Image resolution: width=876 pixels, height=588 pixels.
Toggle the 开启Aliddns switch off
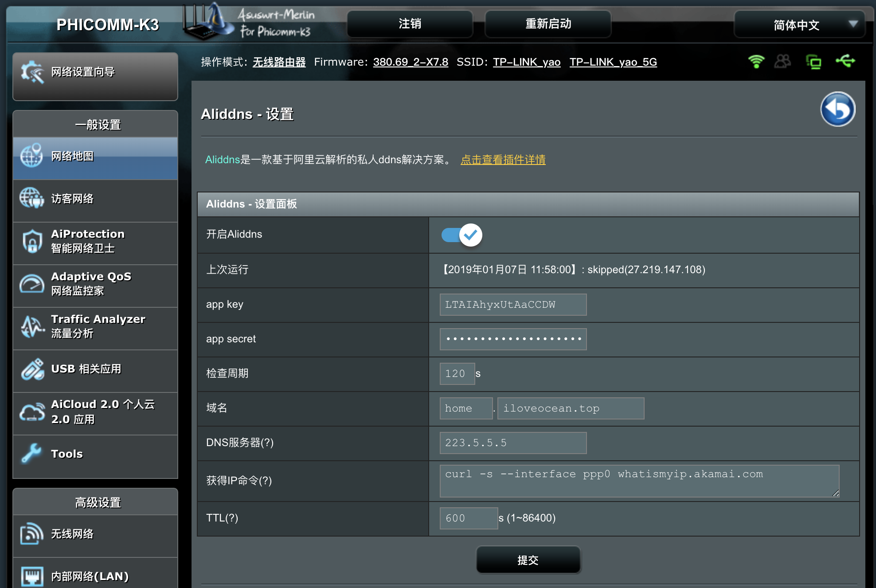pos(461,235)
